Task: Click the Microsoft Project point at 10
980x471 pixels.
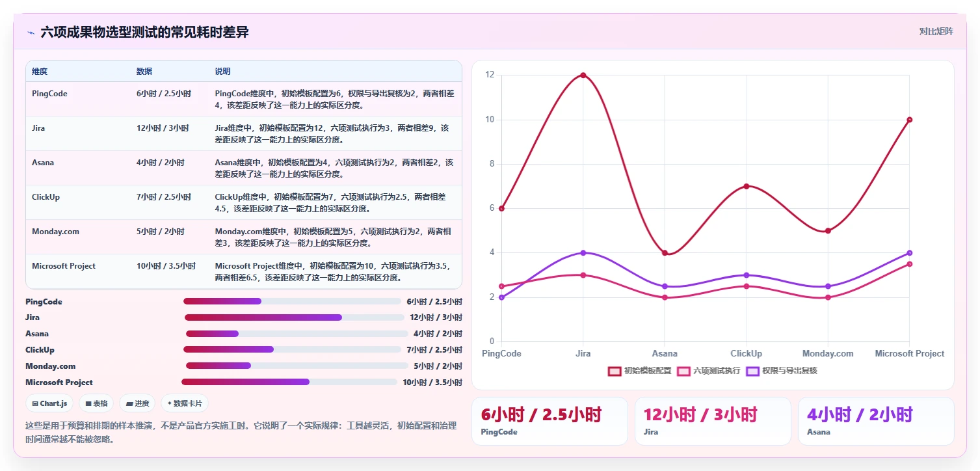Action: click(909, 120)
